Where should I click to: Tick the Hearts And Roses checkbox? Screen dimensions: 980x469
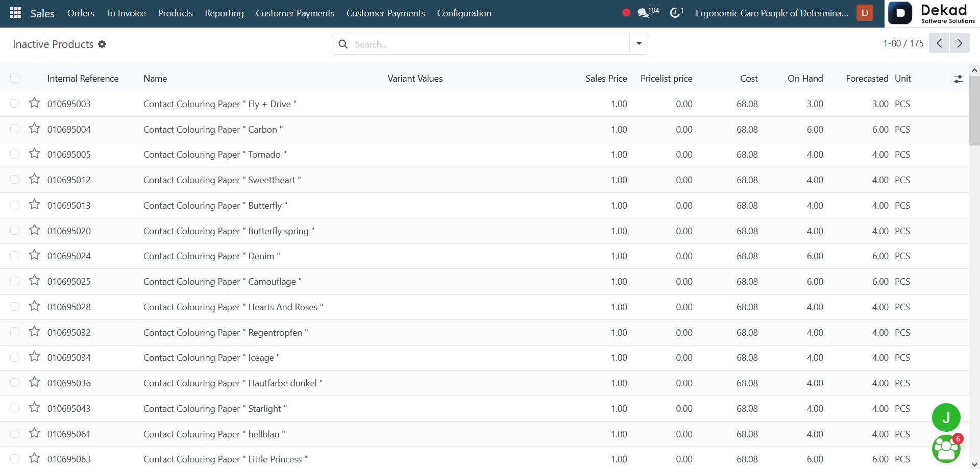click(x=15, y=306)
